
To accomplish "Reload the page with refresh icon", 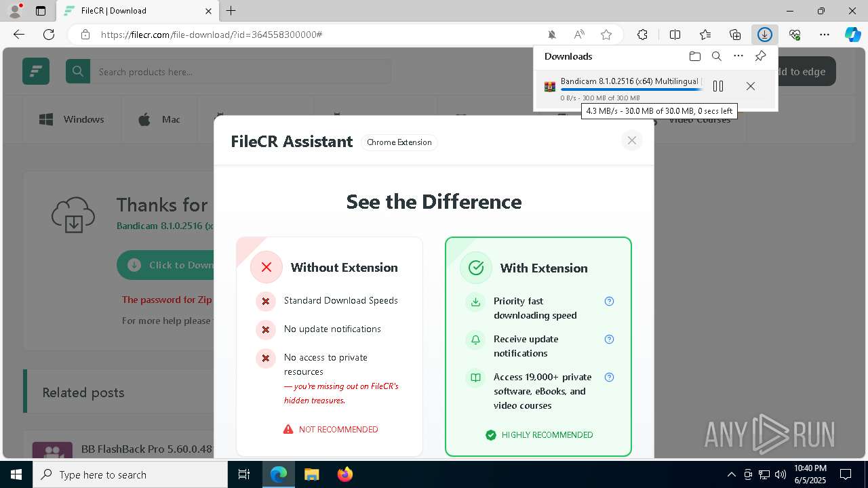I will pyautogui.click(x=49, y=35).
